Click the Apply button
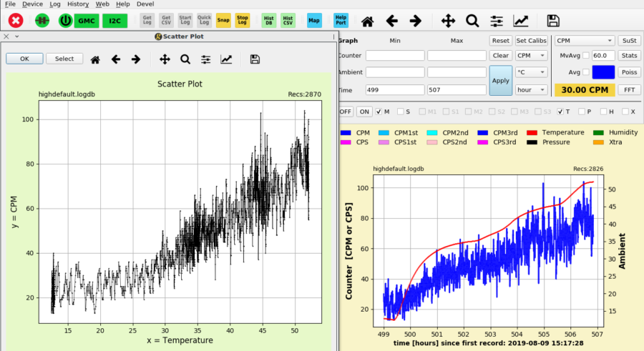644x351 pixels. (x=501, y=81)
